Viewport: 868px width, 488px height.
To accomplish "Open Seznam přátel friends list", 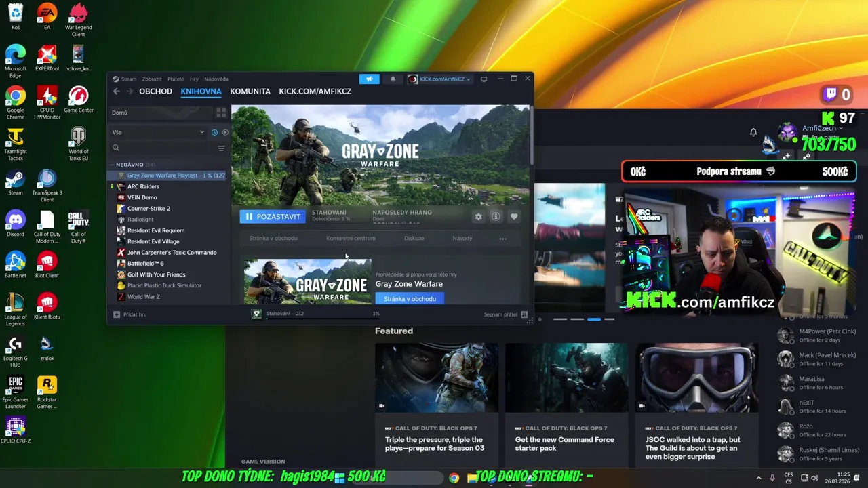I will click(x=506, y=314).
